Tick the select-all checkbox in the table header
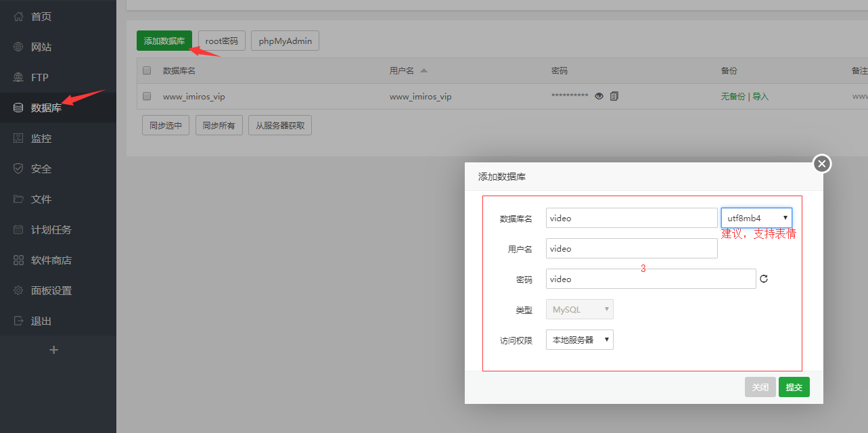The height and width of the screenshot is (433, 868). (x=147, y=70)
